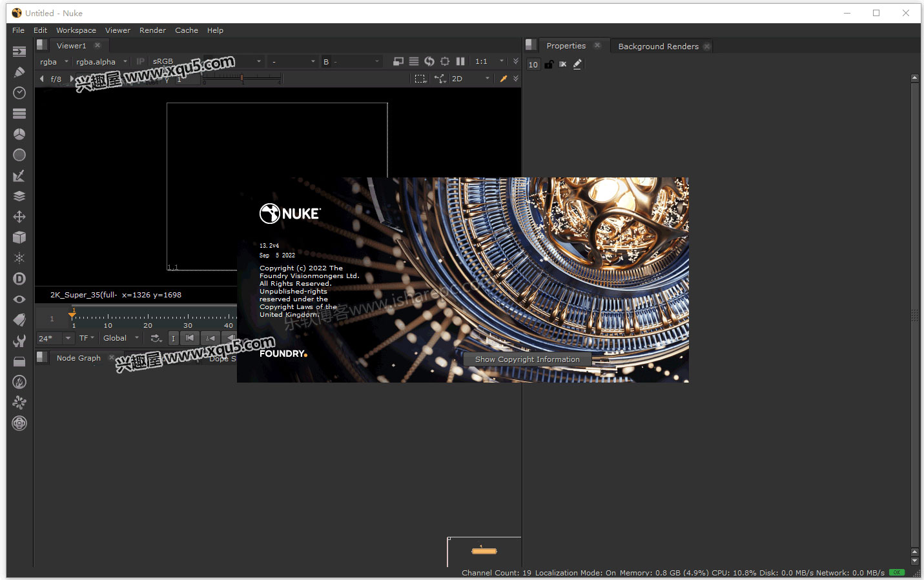
Task: Click the max panels field showing 10
Action: pos(533,65)
